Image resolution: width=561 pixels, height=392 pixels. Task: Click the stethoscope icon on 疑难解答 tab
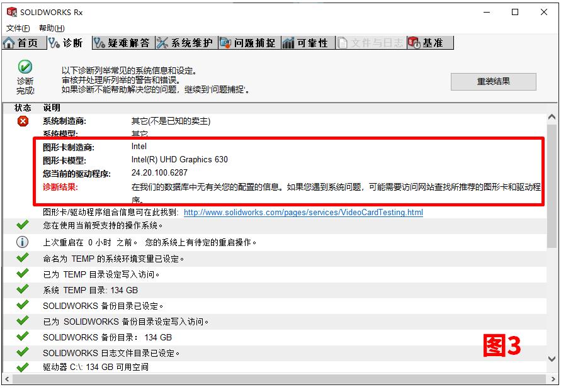[x=99, y=43]
